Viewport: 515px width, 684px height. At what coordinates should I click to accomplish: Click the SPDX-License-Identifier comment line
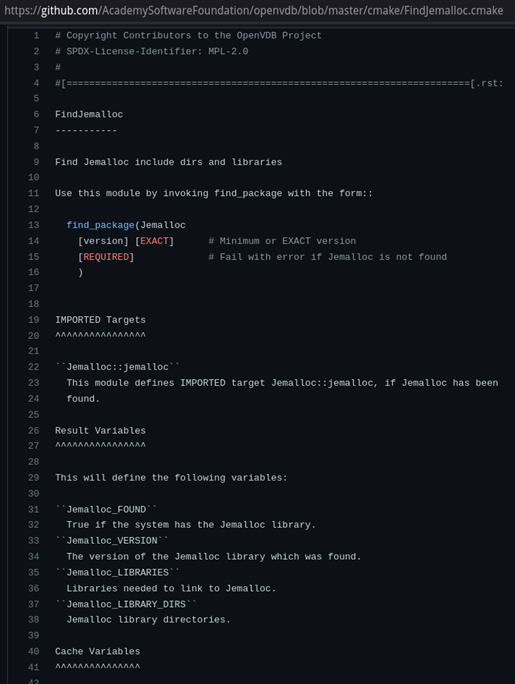[152, 51]
